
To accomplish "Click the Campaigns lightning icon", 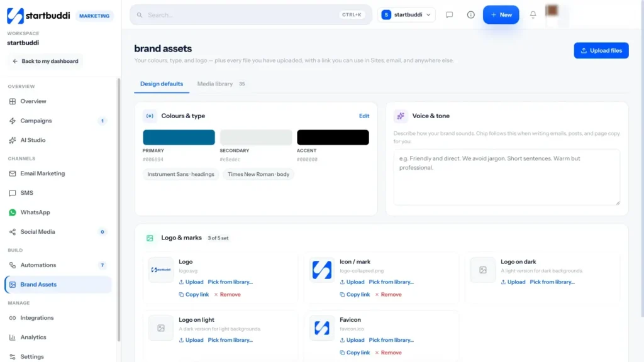I will click(x=13, y=121).
